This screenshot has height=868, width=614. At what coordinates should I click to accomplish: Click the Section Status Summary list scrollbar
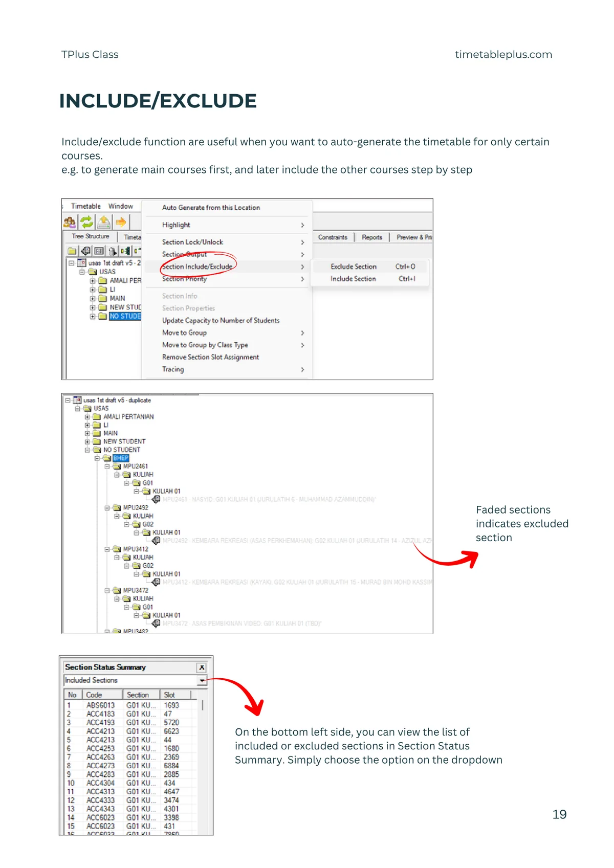tap(203, 705)
